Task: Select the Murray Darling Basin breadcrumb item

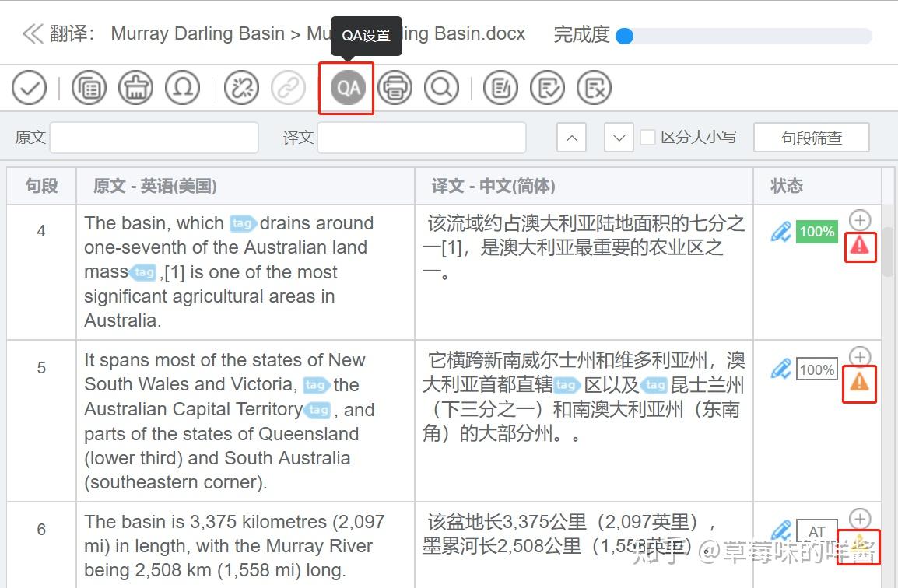Action: pos(197,33)
